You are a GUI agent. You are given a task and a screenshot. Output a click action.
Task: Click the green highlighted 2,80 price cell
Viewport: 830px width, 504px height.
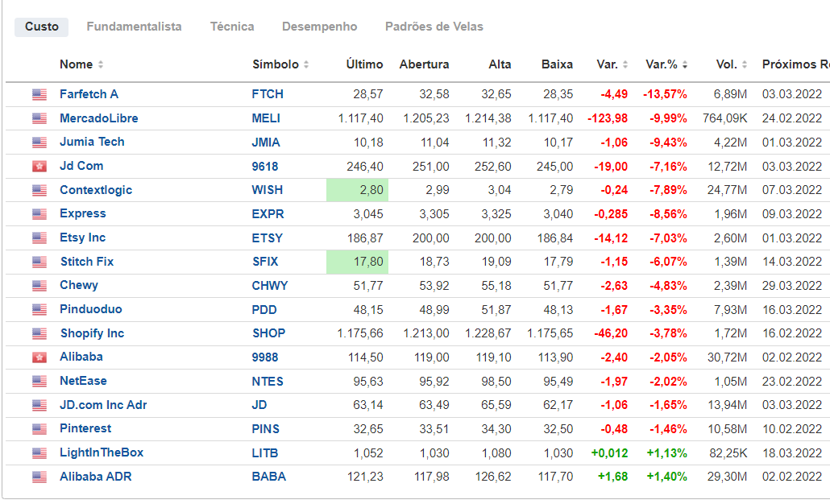(x=357, y=190)
